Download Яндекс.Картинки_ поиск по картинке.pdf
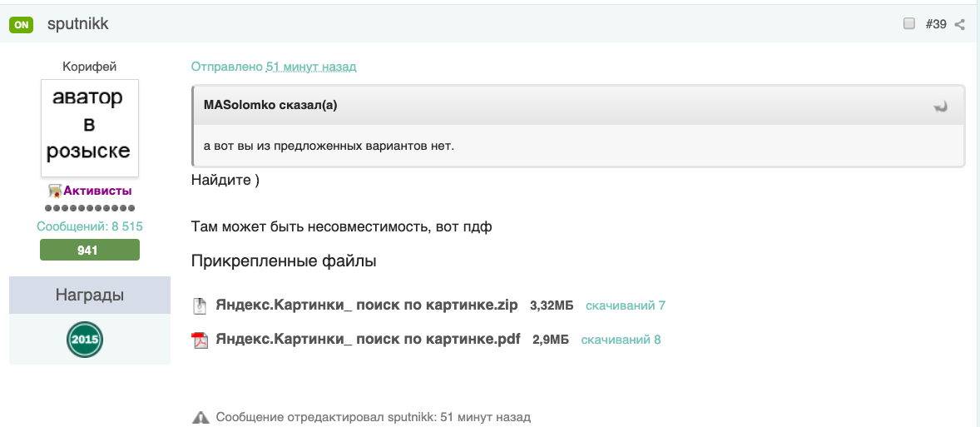This screenshot has width=980, height=427. pyautogui.click(x=368, y=340)
